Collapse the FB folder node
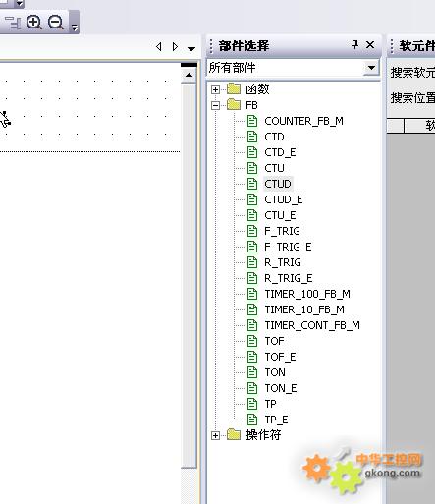The height and width of the screenshot is (504, 435). coord(215,105)
